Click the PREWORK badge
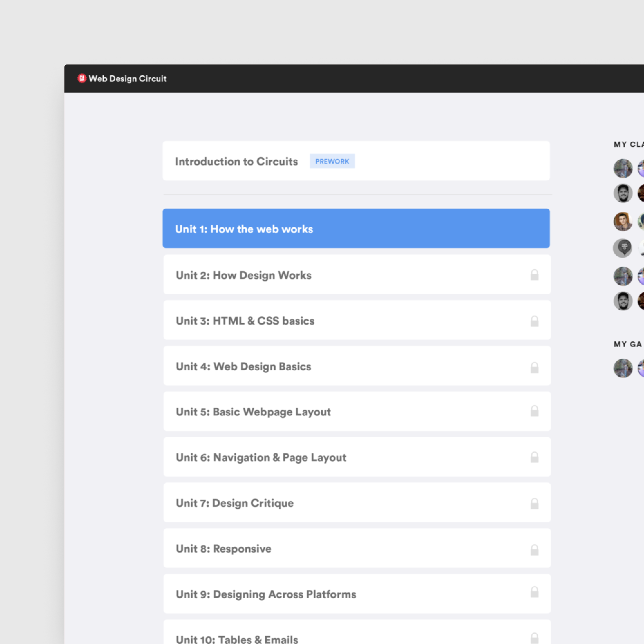 click(332, 161)
